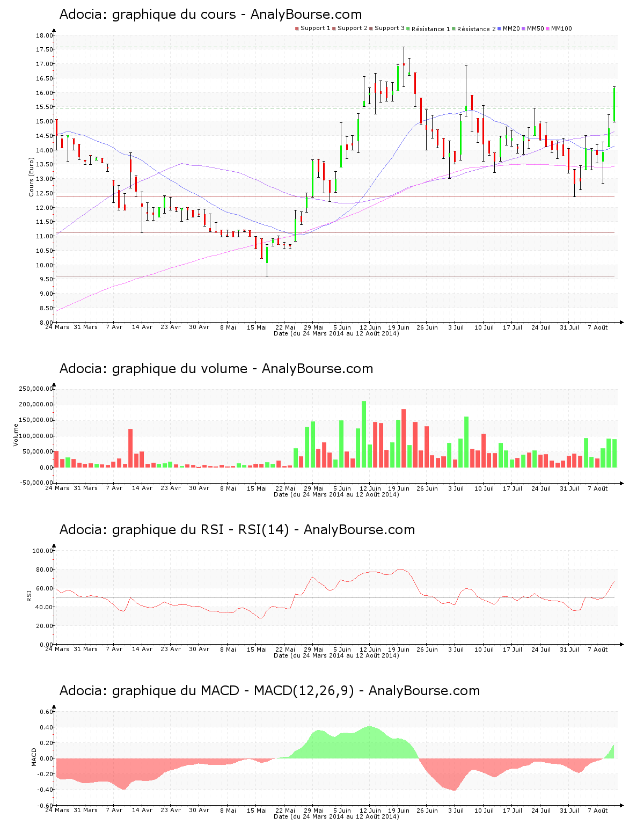Click the title 'Adocia: graphique du cours - AnalyBourse.com'
The height and width of the screenshot is (832, 644).
coord(210,14)
